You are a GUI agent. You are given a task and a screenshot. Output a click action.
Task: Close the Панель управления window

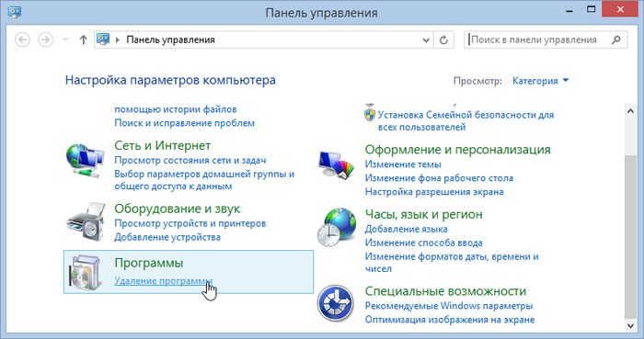coord(620,10)
